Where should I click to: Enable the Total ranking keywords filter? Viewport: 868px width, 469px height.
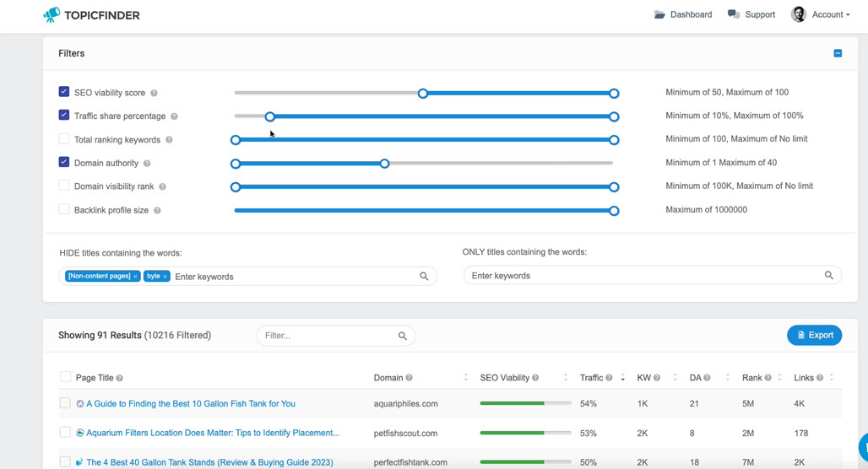tap(64, 139)
